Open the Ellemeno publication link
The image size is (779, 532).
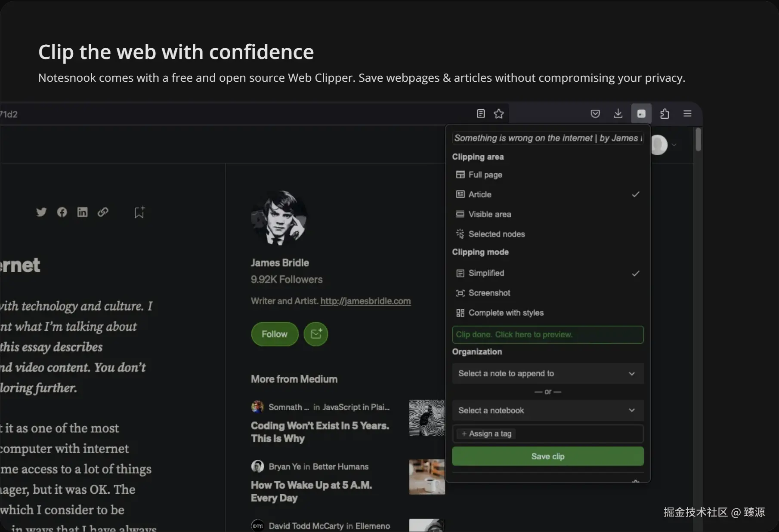[373, 526]
